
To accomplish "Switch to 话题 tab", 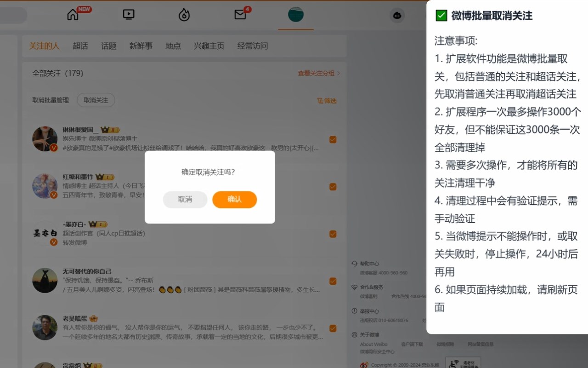I will click(109, 46).
